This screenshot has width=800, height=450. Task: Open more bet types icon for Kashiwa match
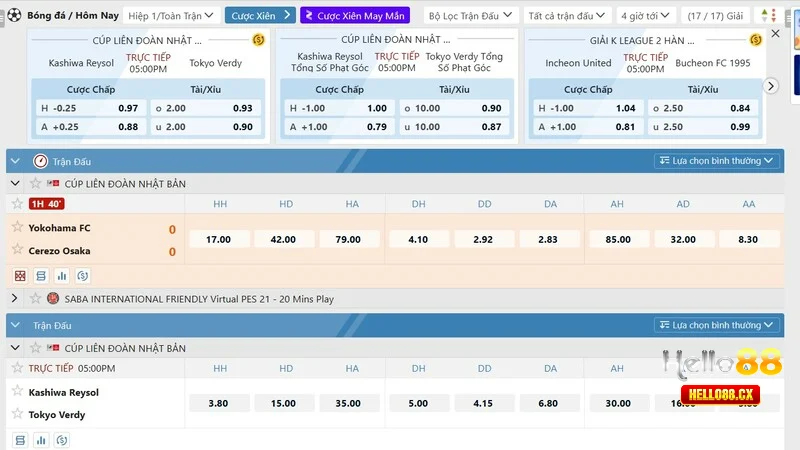tap(20, 440)
